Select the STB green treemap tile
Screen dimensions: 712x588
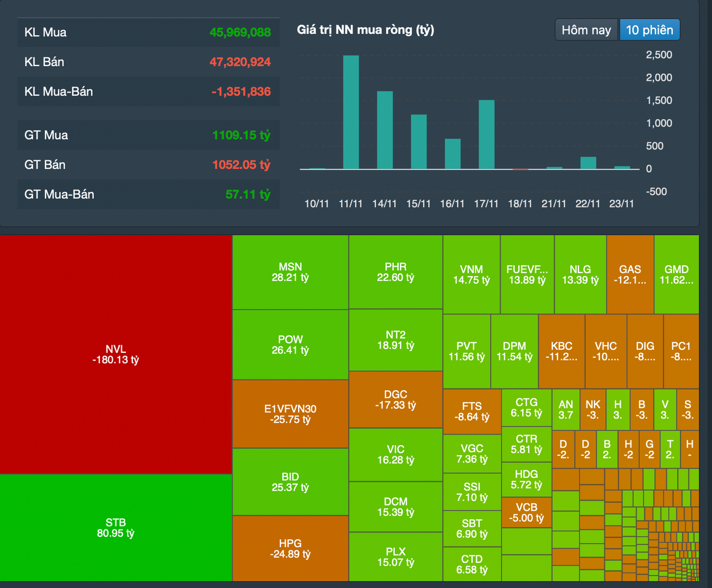116,528
